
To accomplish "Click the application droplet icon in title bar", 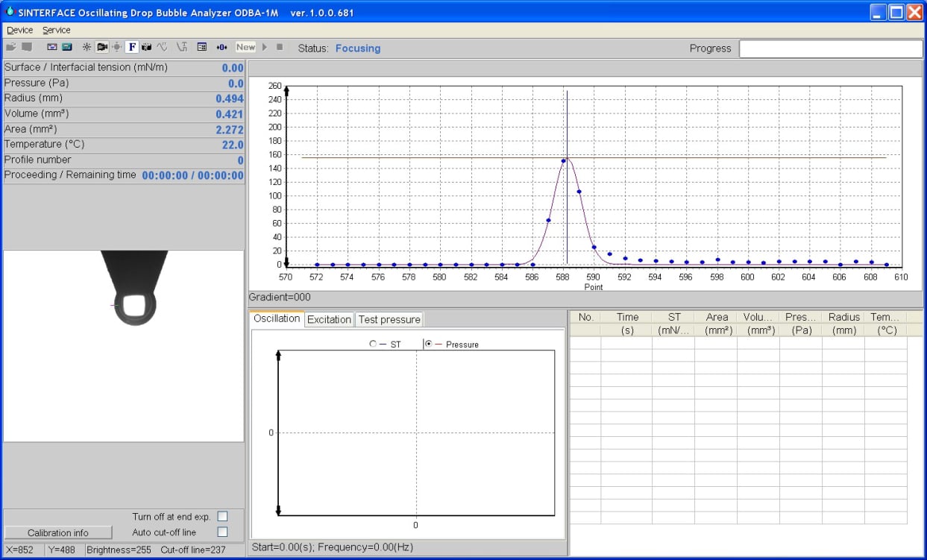I will (10, 12).
